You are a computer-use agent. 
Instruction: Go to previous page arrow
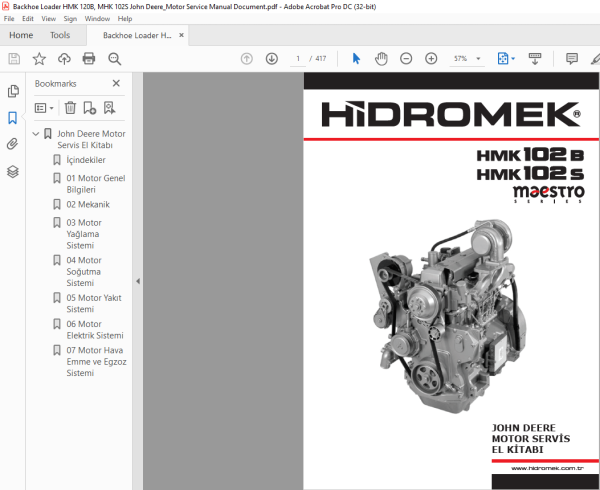[x=247, y=59]
